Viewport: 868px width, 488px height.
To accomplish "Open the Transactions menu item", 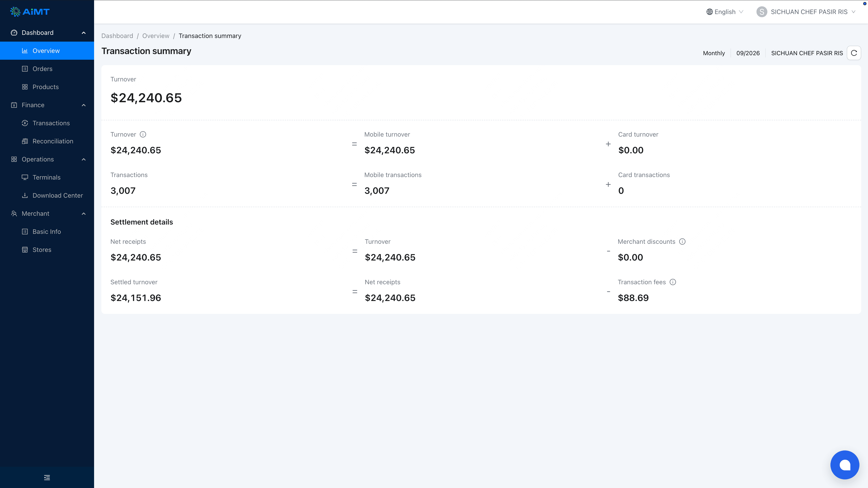I will pyautogui.click(x=47, y=123).
